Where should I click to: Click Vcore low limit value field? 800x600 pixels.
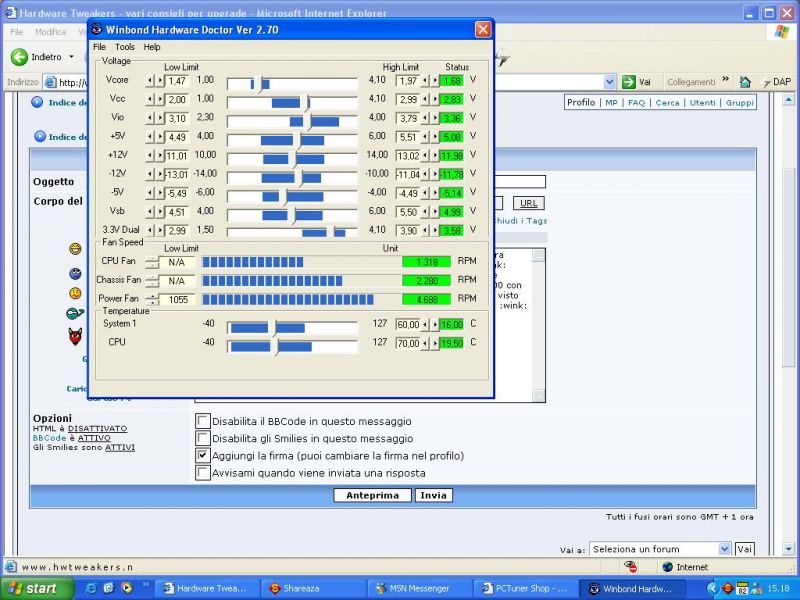tap(177, 81)
